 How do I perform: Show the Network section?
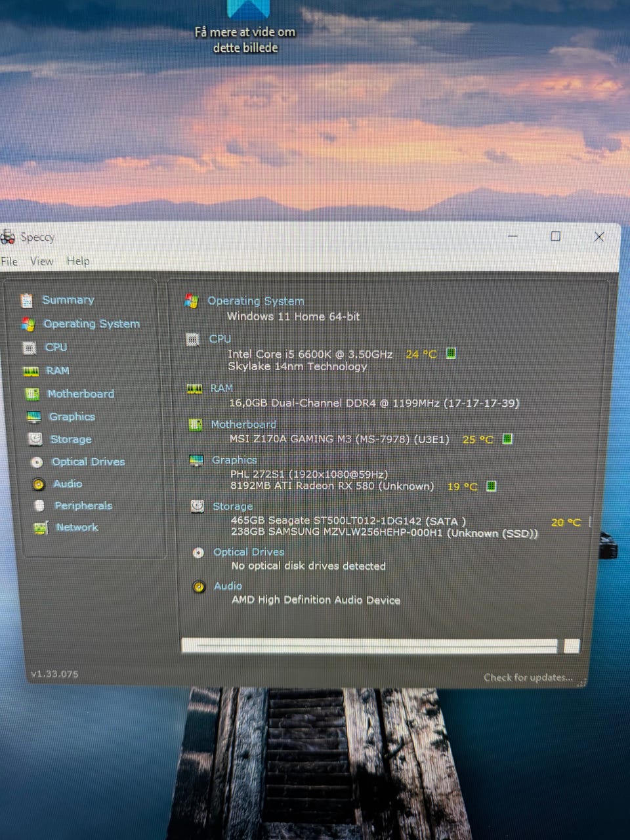[77, 527]
